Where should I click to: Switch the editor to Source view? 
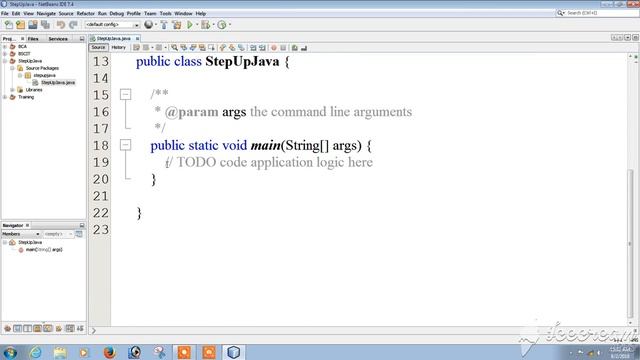click(x=98, y=48)
